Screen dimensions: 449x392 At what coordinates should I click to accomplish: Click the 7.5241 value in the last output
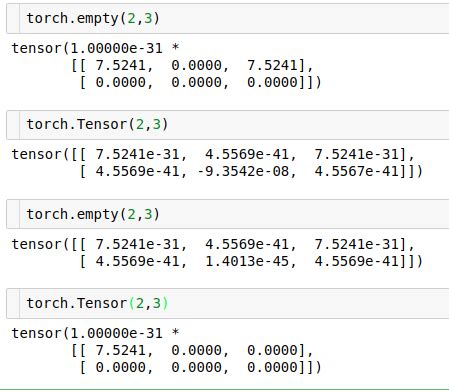pyautogui.click(x=121, y=350)
